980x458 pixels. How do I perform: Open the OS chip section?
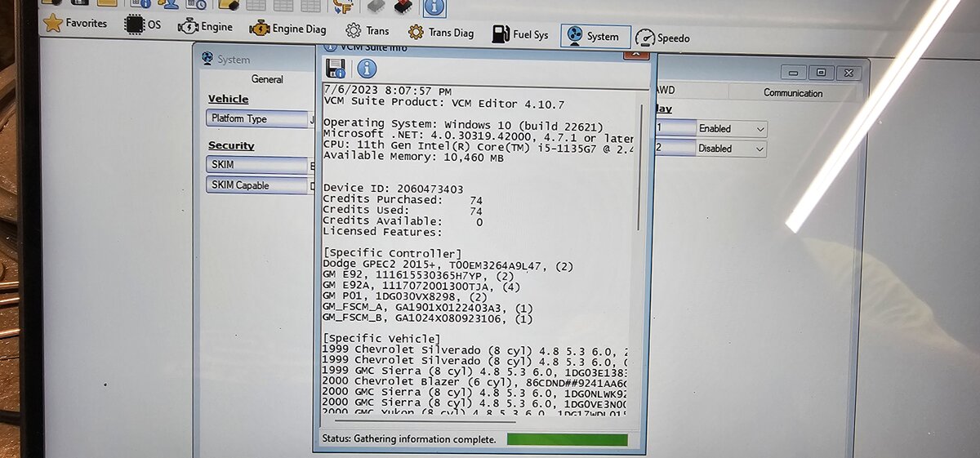coord(144,25)
